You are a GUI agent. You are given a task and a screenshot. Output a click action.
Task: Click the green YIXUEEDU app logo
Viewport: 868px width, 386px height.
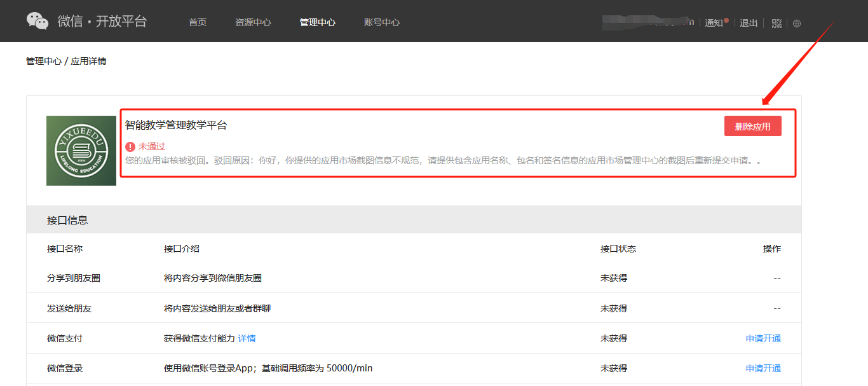pyautogui.click(x=81, y=151)
